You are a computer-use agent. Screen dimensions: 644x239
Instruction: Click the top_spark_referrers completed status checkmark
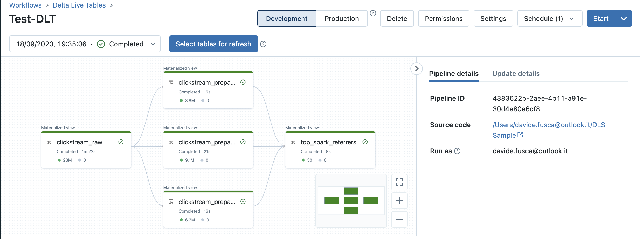pos(365,142)
